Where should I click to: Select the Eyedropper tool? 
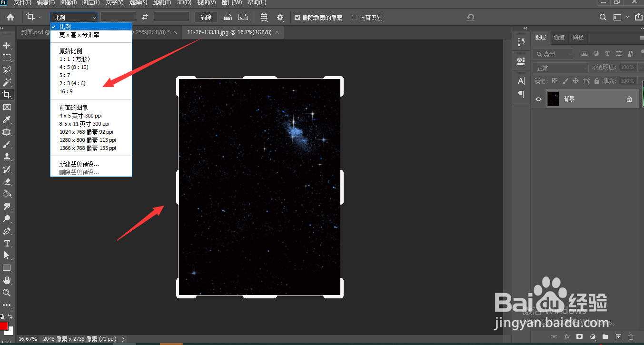pyautogui.click(x=7, y=119)
